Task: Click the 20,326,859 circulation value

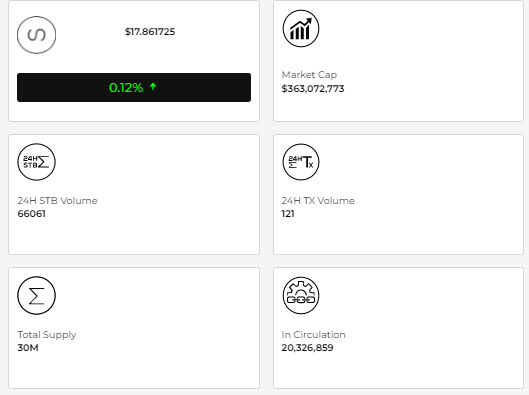Action: tap(308, 348)
